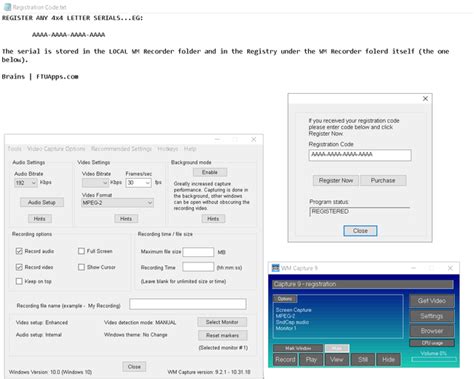This screenshot has width=474, height=379.
Task: Click Hints under Background mode
Action: coord(213,219)
